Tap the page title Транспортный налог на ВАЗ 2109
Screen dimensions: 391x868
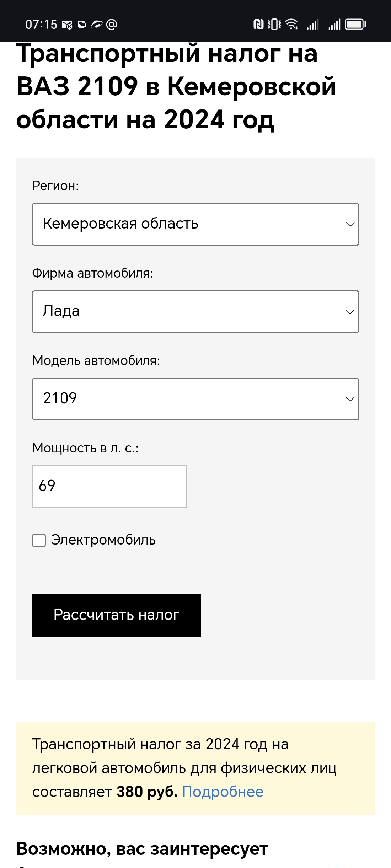176,86
